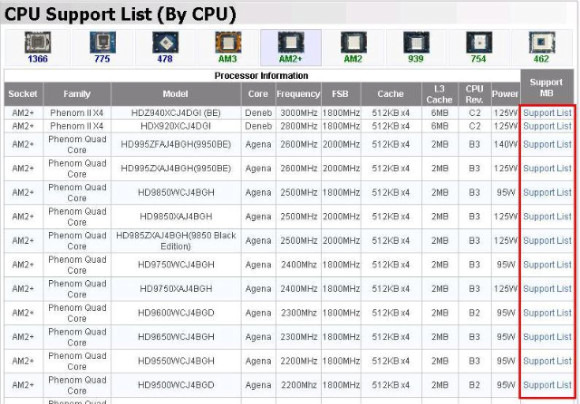Select model cell HD9650WCJ4BGH
The height and width of the screenshot is (404, 580).
176,337
